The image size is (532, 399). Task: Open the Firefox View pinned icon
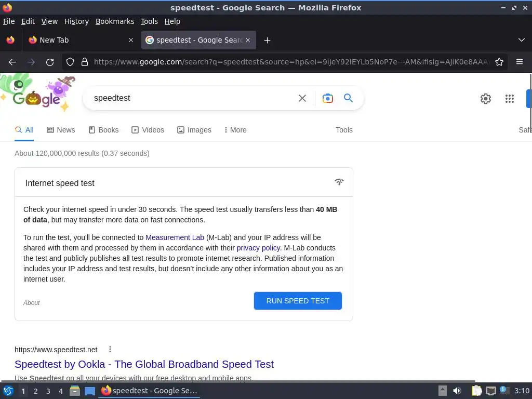pos(10,40)
